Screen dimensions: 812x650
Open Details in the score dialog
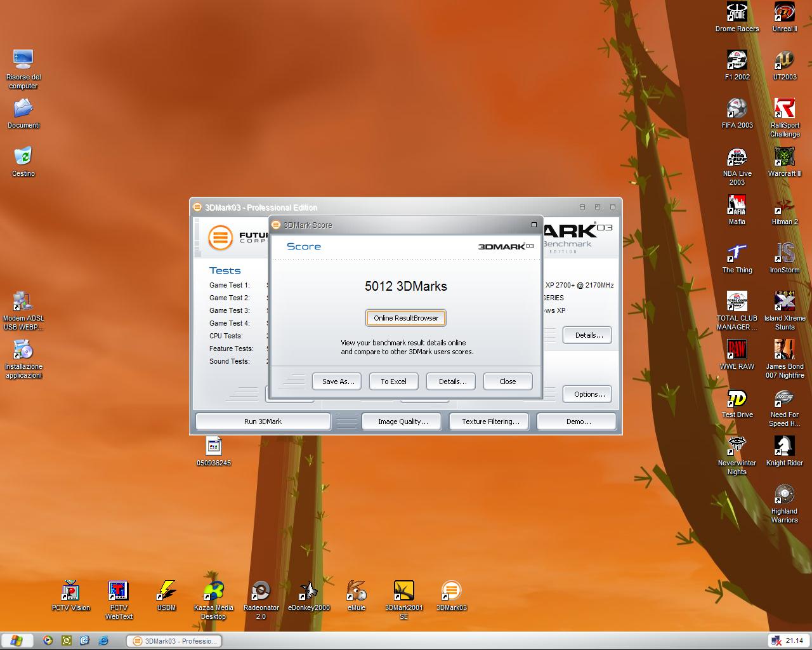[x=452, y=381]
